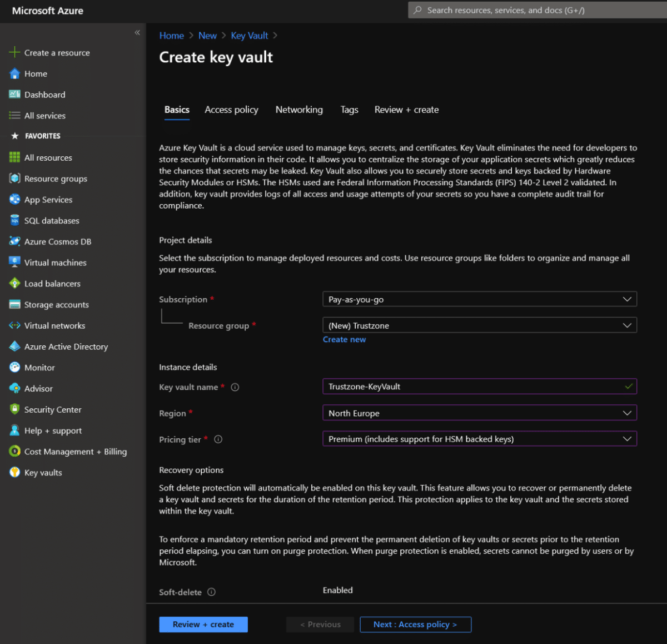Click the Key vaults sidebar icon
The height and width of the screenshot is (644, 667).
pyautogui.click(x=14, y=472)
